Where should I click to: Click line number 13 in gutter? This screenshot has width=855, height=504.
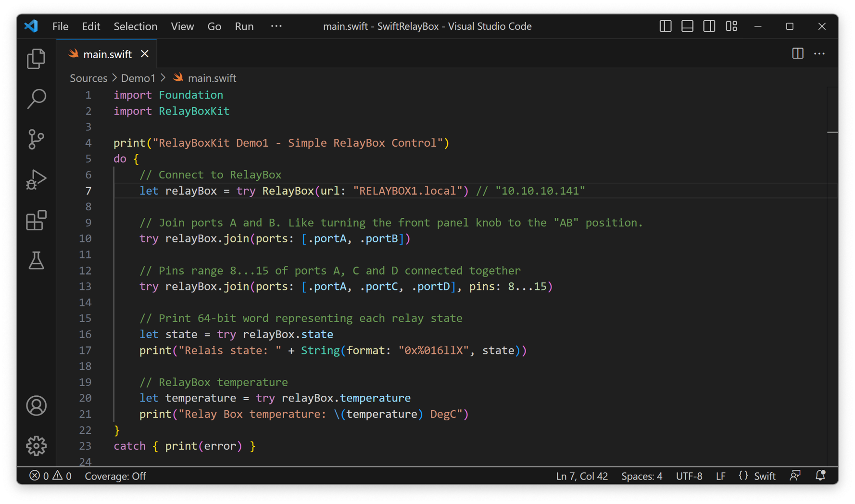[85, 287]
